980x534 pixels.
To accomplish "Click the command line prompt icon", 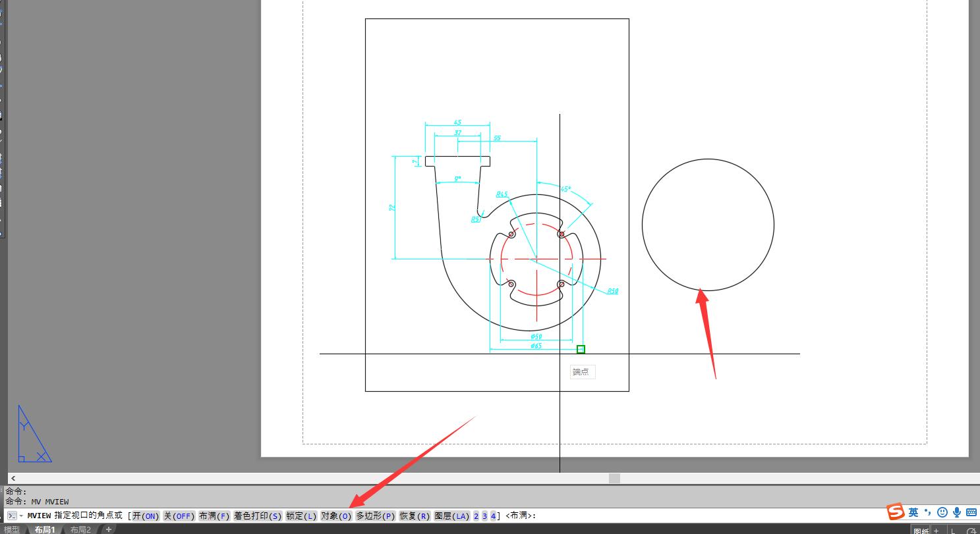I will pos(12,516).
